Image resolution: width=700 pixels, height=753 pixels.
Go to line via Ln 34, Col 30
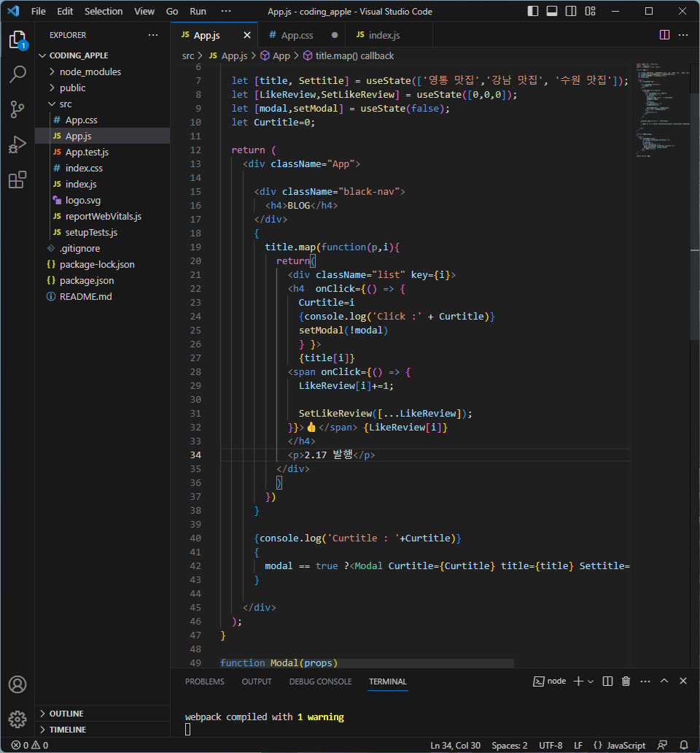(x=455, y=745)
